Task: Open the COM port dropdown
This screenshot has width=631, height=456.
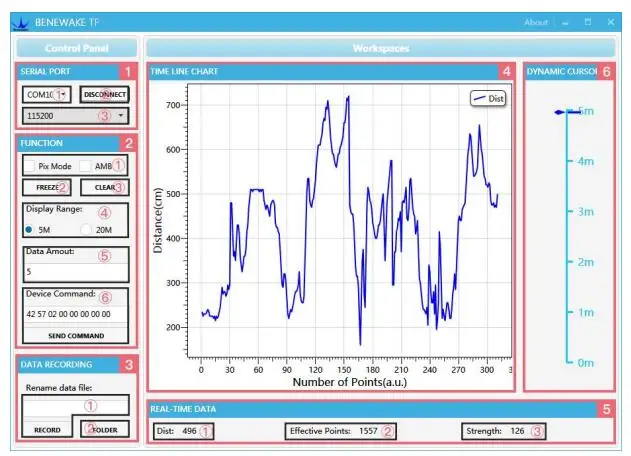Action: click(47, 95)
